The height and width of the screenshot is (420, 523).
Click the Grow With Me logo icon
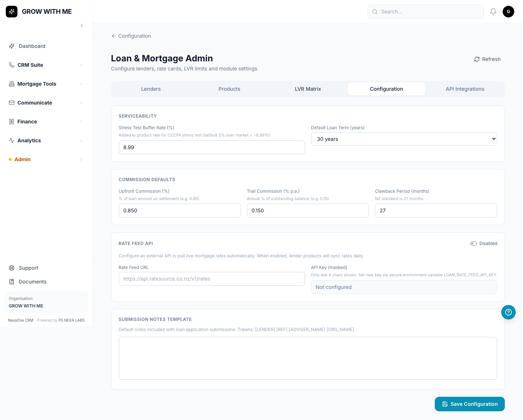(x=12, y=12)
